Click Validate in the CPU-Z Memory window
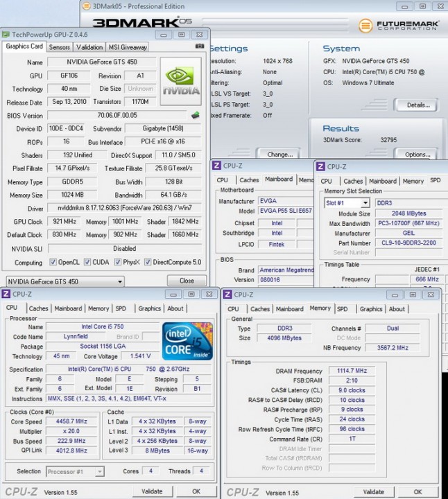The image size is (448, 499). [374, 492]
